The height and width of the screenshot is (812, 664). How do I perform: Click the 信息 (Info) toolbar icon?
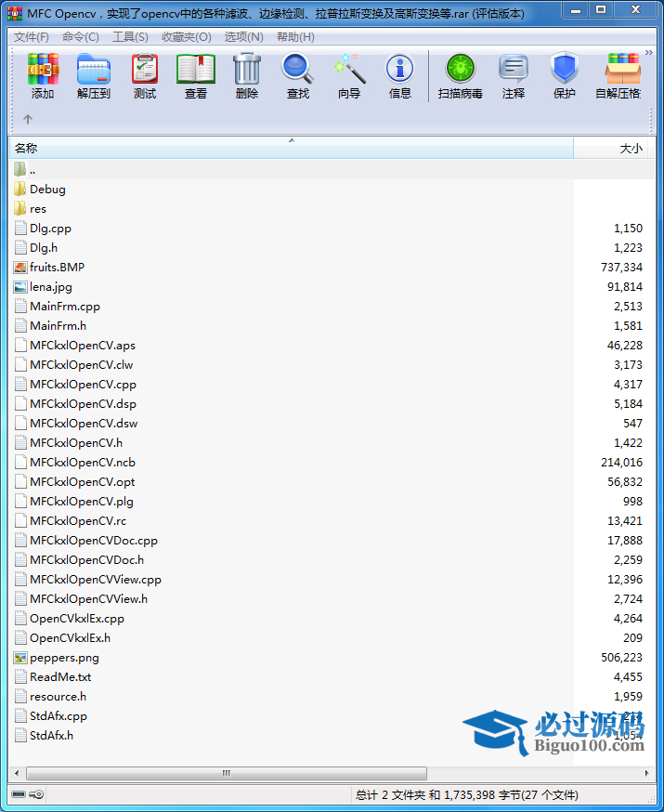click(399, 69)
